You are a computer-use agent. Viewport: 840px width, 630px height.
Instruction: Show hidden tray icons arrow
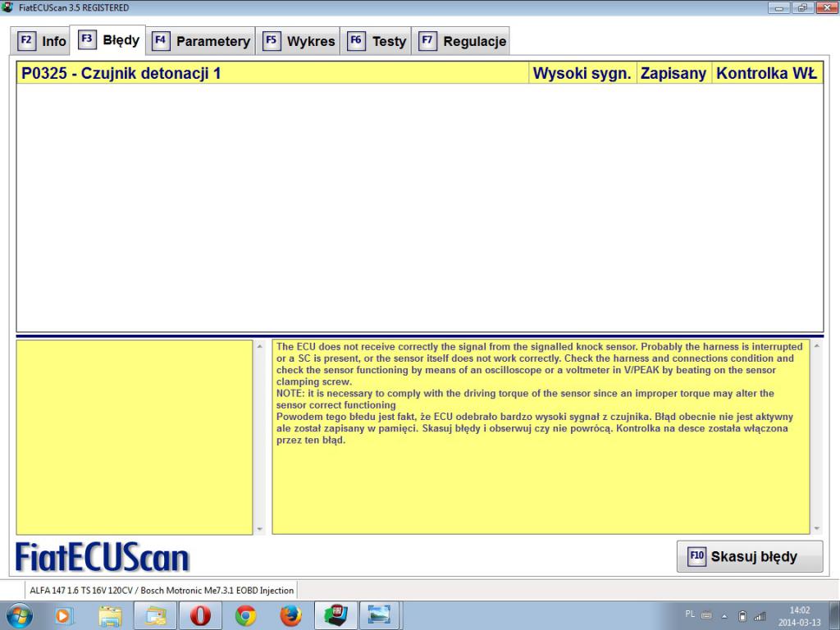point(724,616)
